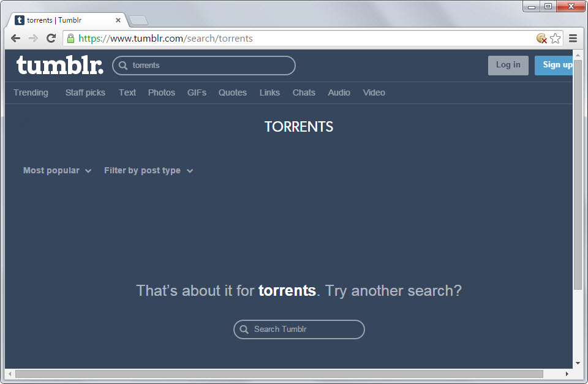This screenshot has height=384, width=588.
Task: Click the Tumblr logo
Action: (59, 66)
